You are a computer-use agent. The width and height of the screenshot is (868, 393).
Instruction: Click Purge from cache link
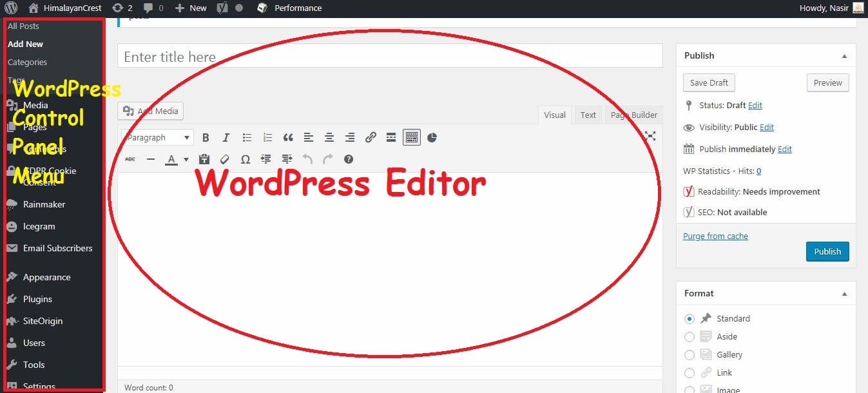[715, 236]
